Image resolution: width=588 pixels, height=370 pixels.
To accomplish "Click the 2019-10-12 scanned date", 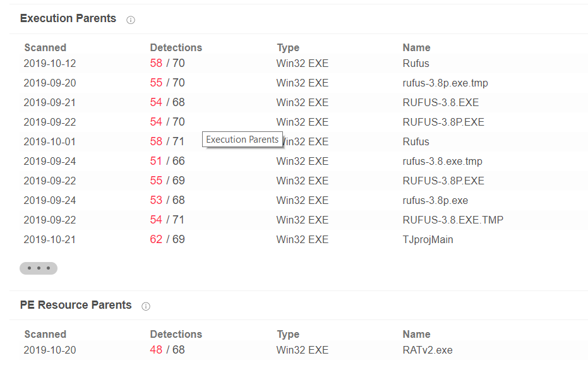I will pos(49,63).
